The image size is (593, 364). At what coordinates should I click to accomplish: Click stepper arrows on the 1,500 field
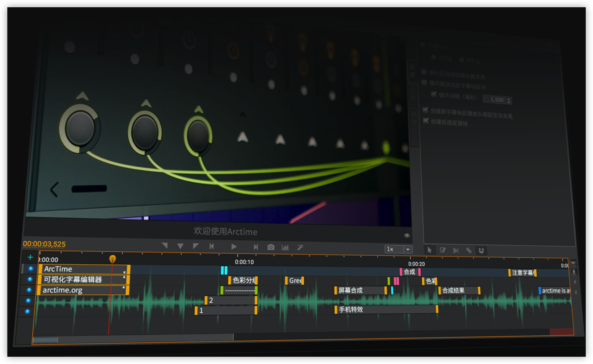coord(509,100)
